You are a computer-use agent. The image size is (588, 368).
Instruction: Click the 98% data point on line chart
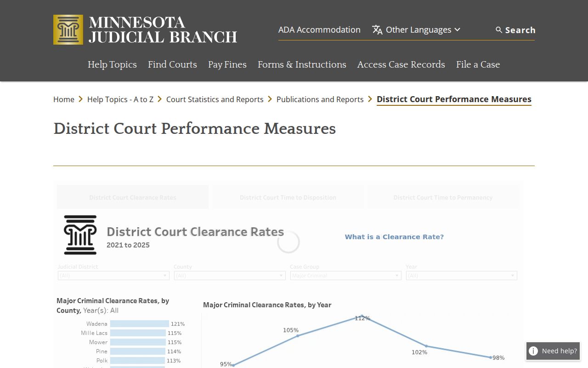(x=491, y=357)
